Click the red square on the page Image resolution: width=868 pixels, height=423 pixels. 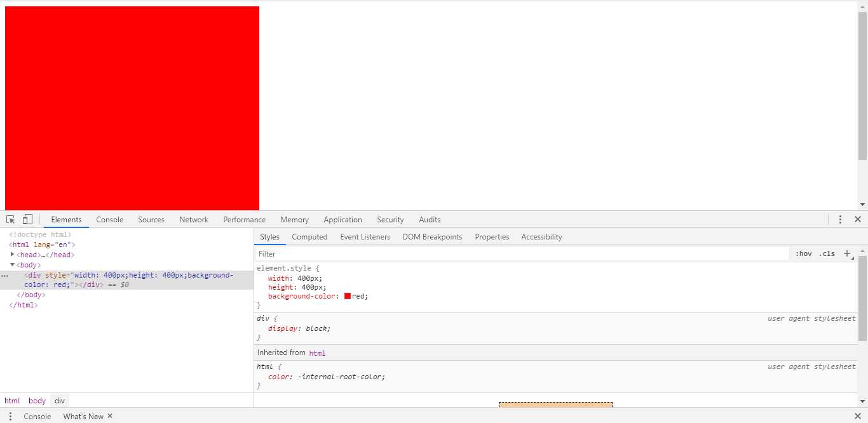[132, 108]
